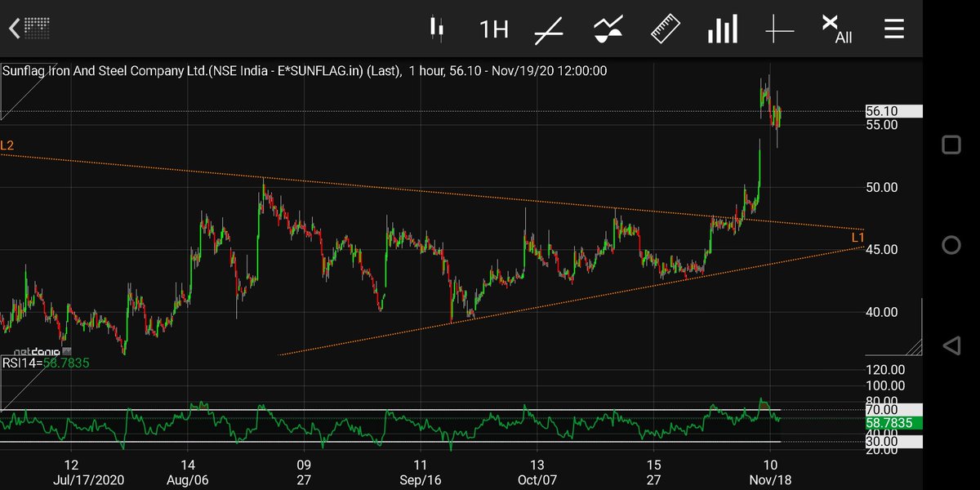Click the current price tag 56.10
This screenshot has height=490, width=980.
pyautogui.click(x=893, y=111)
